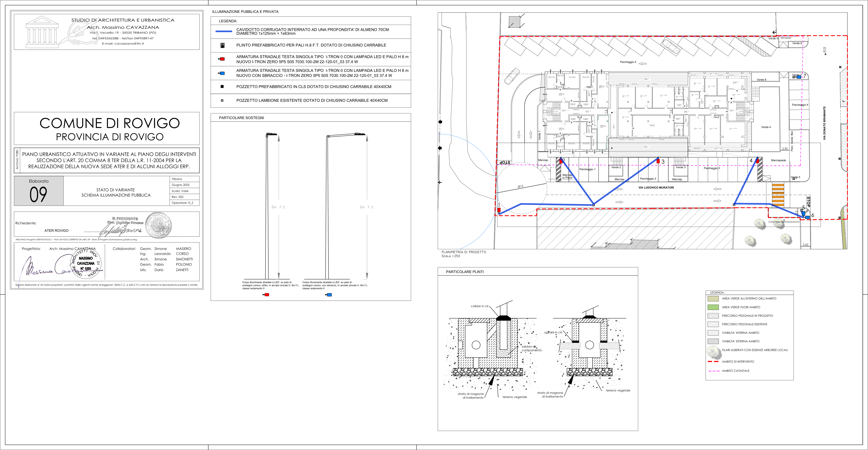868x450 pixels.
Task: Click the 'VIA DONATO BRAMANTE' street label
Action: coord(825,123)
